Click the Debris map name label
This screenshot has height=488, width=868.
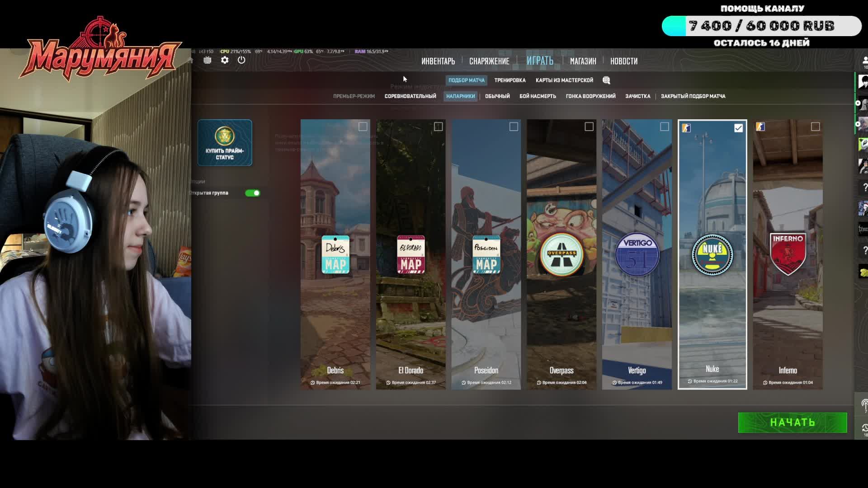[x=335, y=371]
